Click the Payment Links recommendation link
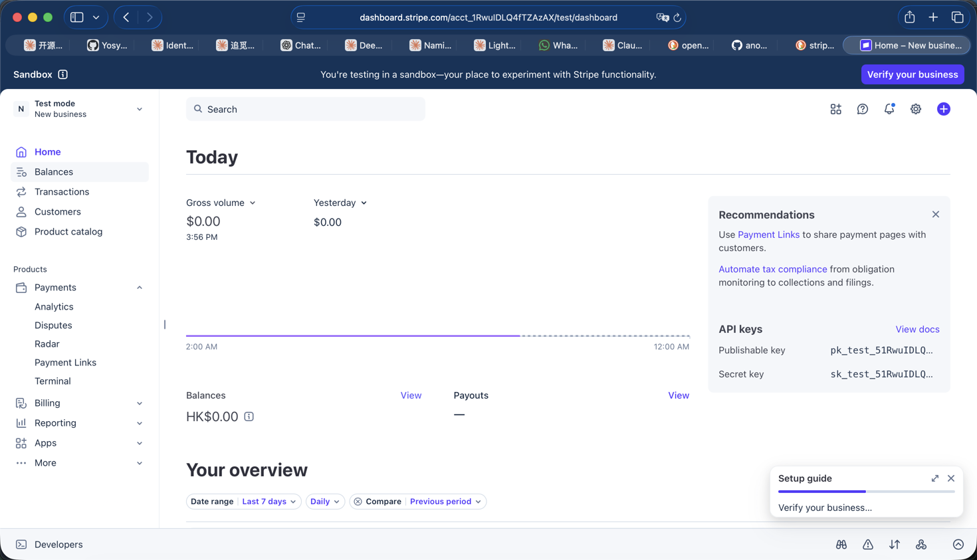The height and width of the screenshot is (560, 977). click(x=768, y=234)
